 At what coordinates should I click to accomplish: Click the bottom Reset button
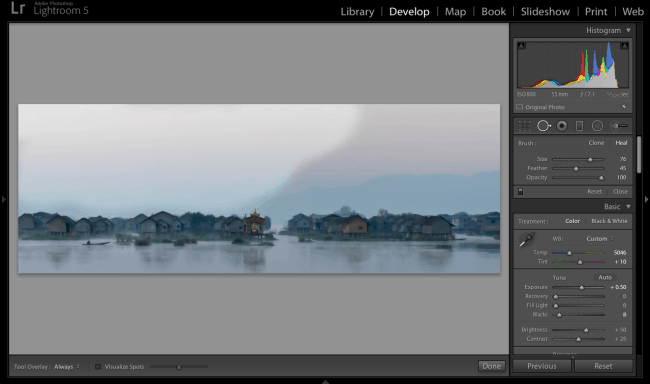tap(603, 366)
